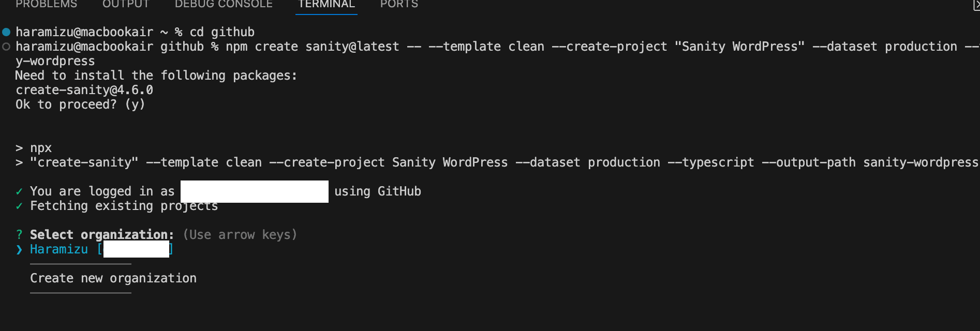Click the green question mark before "Select organization"
The width and height of the screenshot is (980, 331).
[x=19, y=235]
